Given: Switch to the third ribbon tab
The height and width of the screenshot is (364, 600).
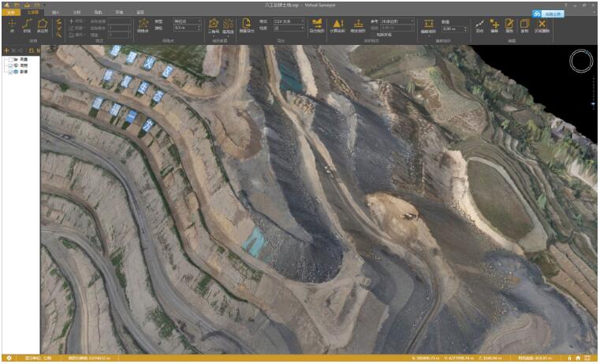Looking at the screenshot, I should coord(55,13).
